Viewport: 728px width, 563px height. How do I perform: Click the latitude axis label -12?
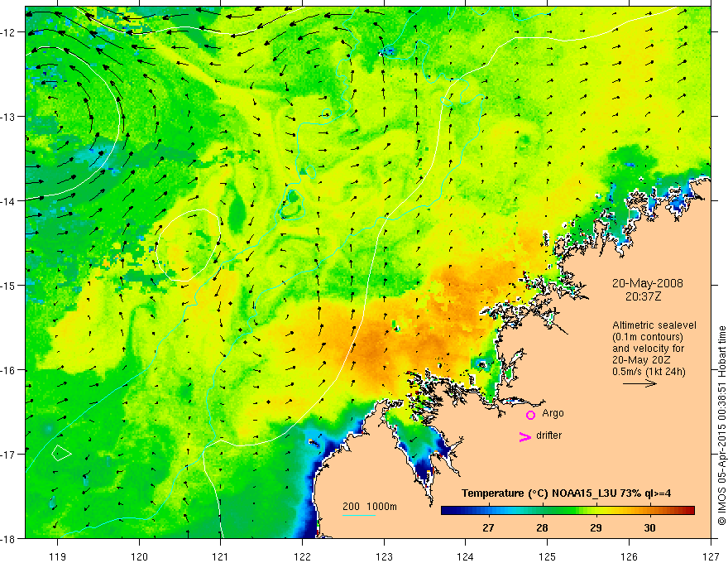7,32
